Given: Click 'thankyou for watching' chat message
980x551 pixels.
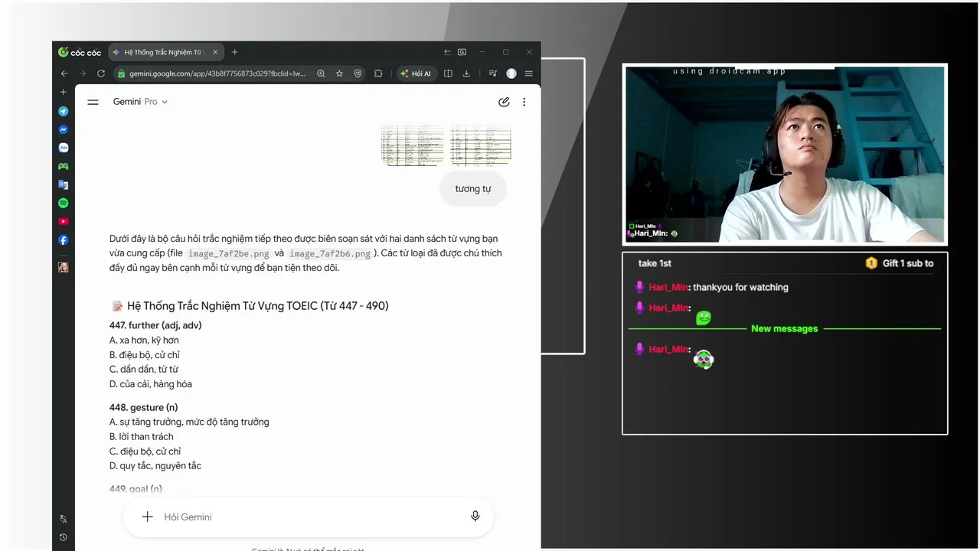Looking at the screenshot, I should click(x=740, y=288).
